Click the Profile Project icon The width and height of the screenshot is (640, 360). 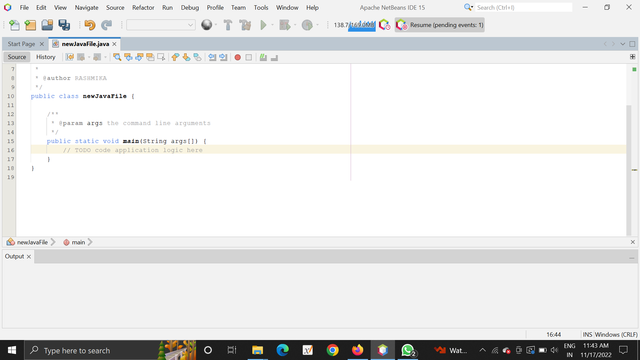pos(307,25)
